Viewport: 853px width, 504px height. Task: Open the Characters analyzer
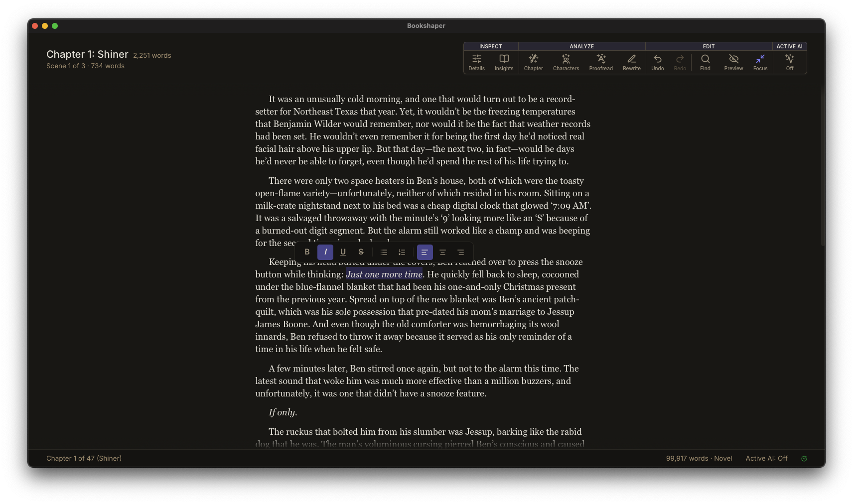click(x=566, y=62)
